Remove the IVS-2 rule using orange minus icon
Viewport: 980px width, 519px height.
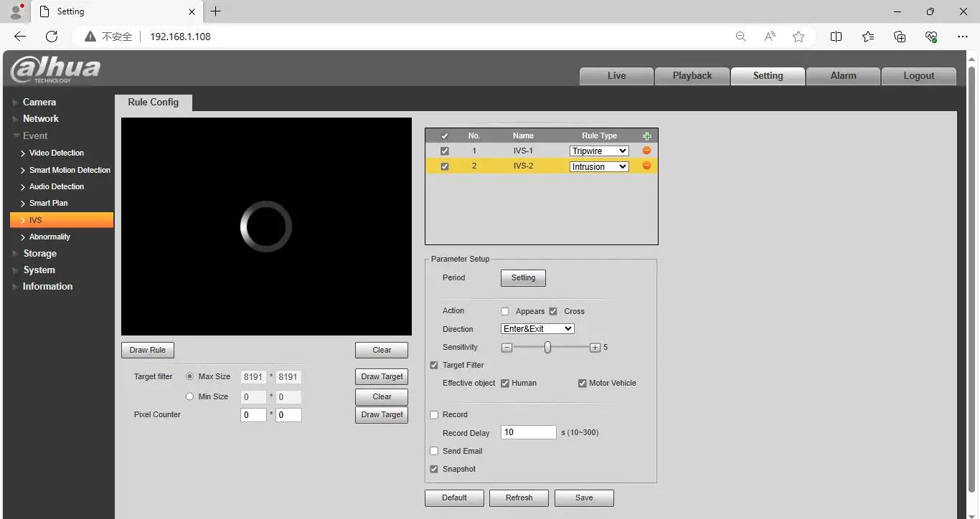click(x=646, y=166)
